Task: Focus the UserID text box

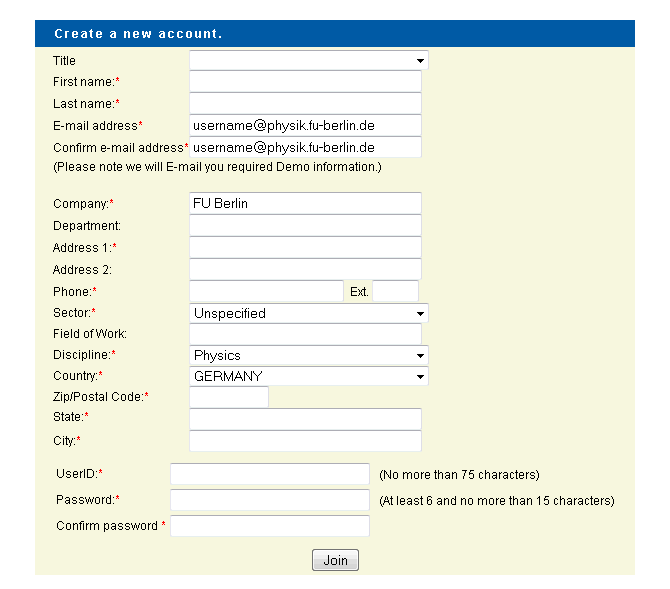Action: coord(270,474)
